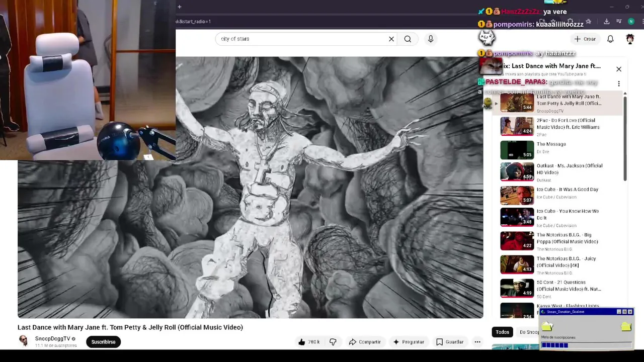
Task: Open browser media controls icon
Action: click(619, 22)
